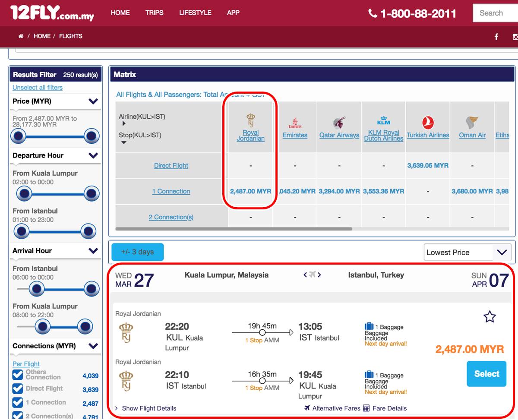Collapse the Arrival Hour filter section
Viewport: 518px width, 420px height.
click(93, 251)
